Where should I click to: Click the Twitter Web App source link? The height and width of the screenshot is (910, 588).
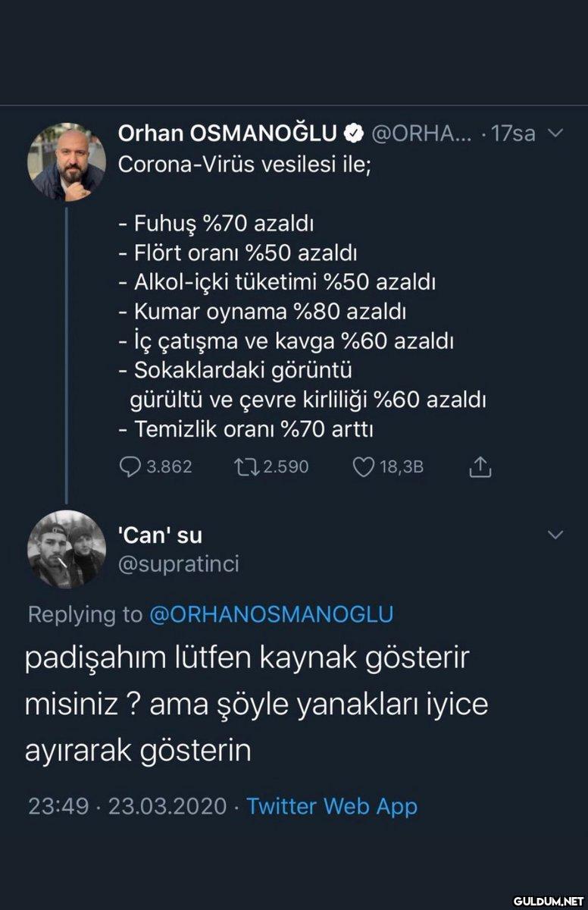click(332, 805)
